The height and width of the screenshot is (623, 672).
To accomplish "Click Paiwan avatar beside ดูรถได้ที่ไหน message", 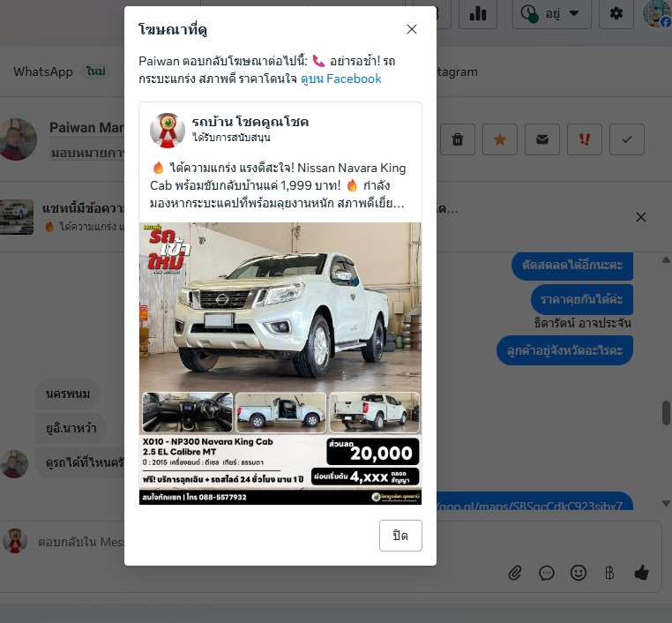I will pos(14,464).
